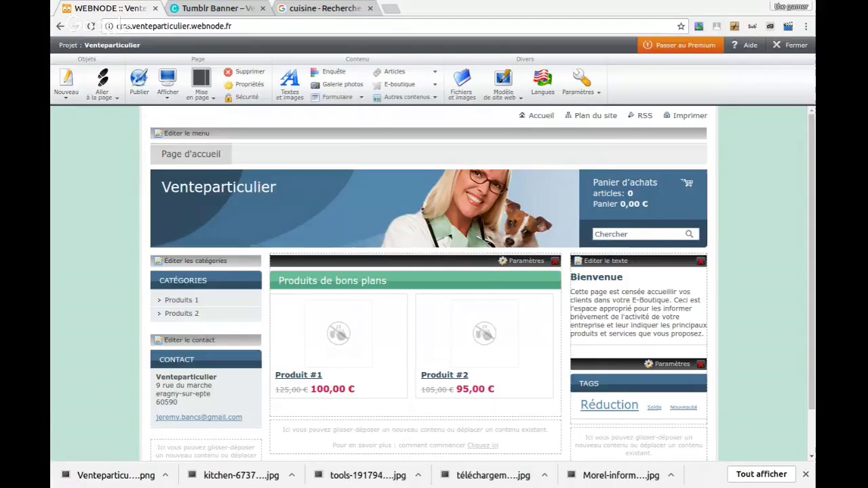Click the shopping cart icon
The height and width of the screenshot is (488, 868).
coord(687,182)
